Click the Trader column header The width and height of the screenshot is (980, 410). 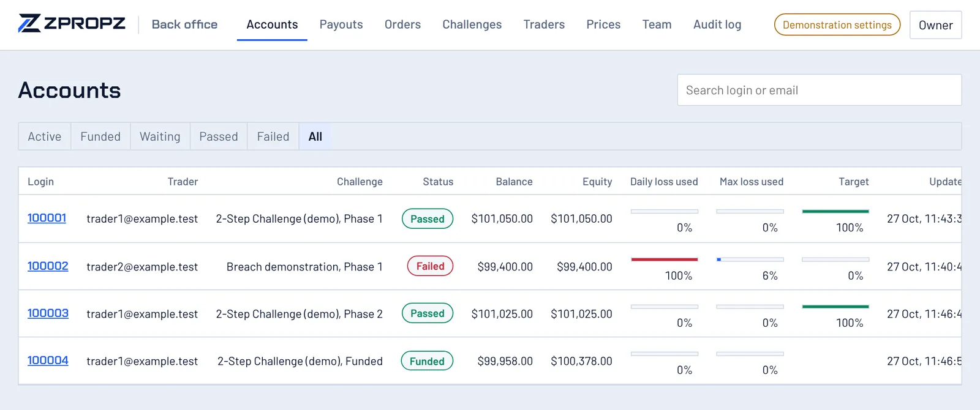[183, 182]
